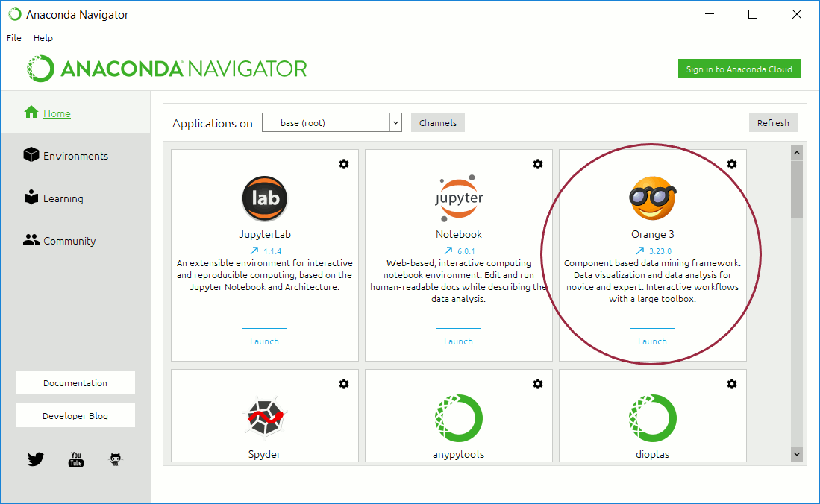
Task: Open gear options for Orange 3
Action: (732, 164)
